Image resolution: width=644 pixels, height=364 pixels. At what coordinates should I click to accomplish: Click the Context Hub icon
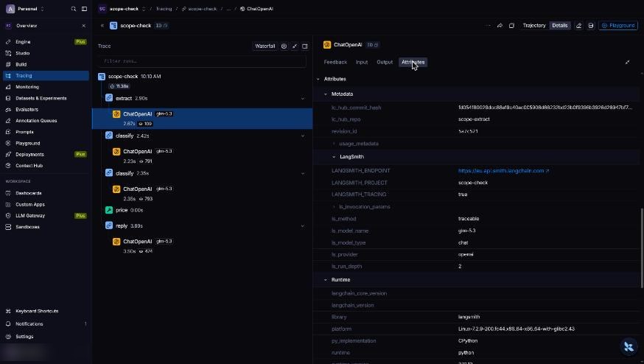[x=8, y=166]
